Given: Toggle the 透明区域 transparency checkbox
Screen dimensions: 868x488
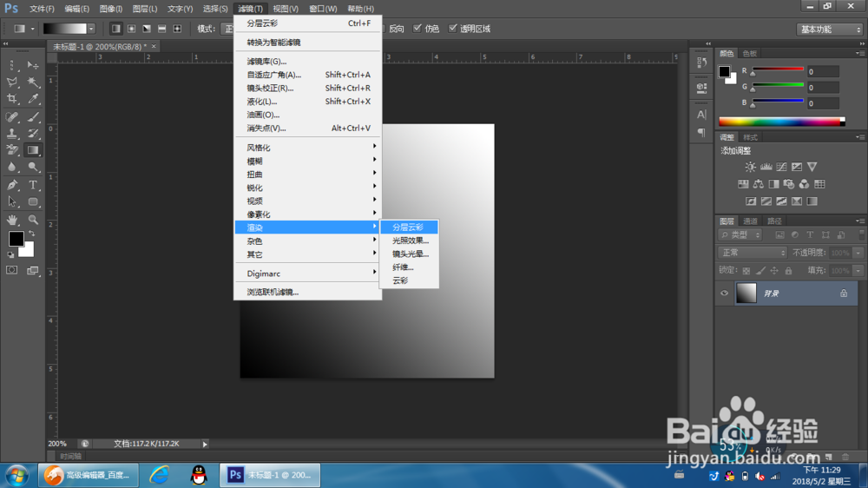Looking at the screenshot, I should 453,29.
